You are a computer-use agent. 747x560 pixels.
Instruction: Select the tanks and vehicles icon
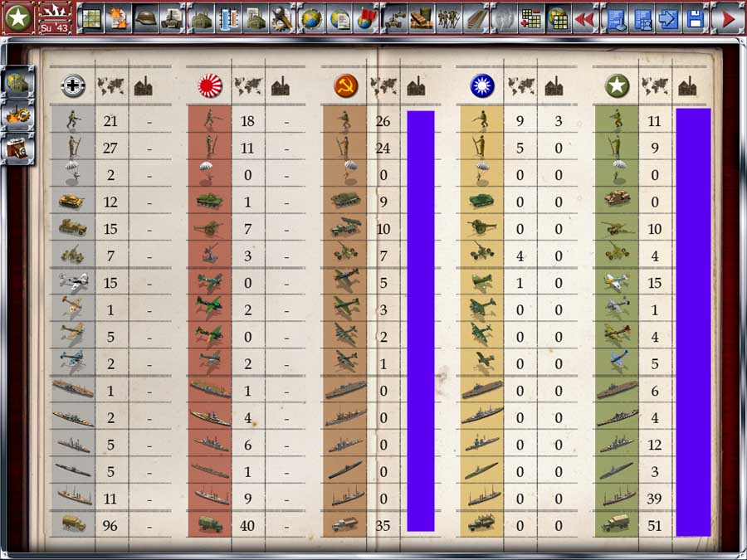pos(395,18)
